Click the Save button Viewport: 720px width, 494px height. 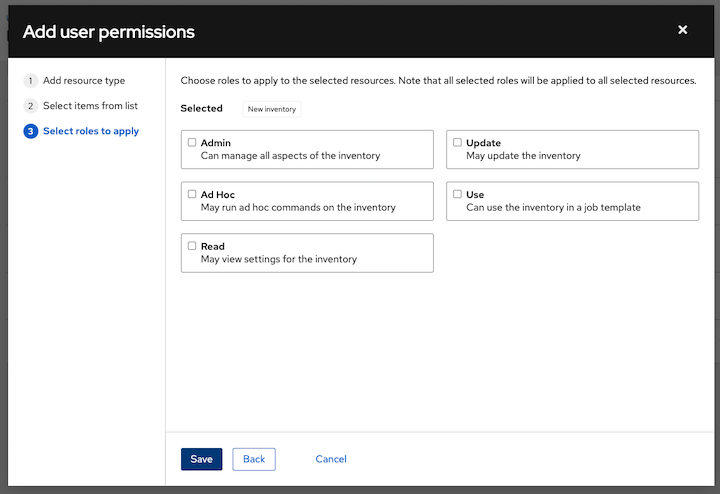[x=201, y=459]
